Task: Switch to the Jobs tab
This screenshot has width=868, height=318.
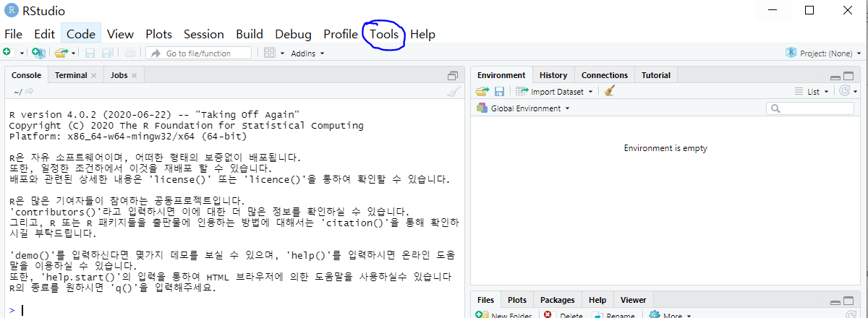Action: coord(119,75)
